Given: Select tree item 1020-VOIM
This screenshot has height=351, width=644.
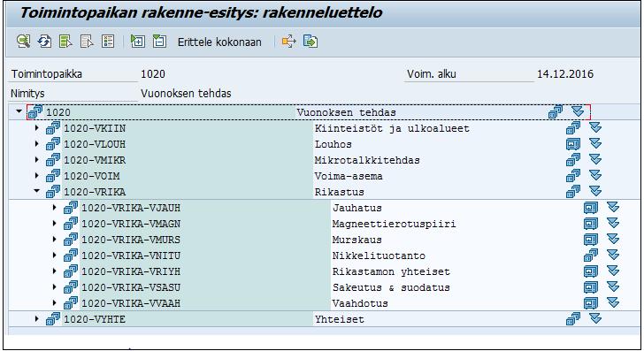Looking at the screenshot, I should pos(92,176).
